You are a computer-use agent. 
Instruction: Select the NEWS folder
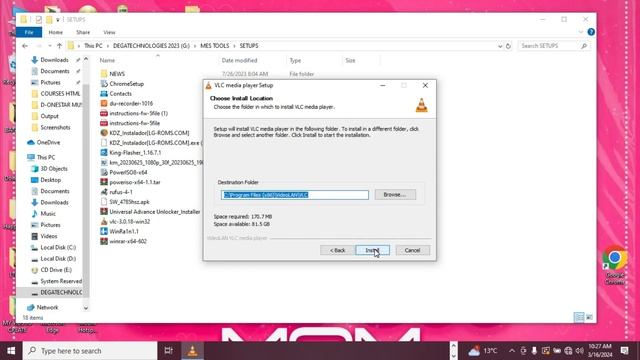117,74
